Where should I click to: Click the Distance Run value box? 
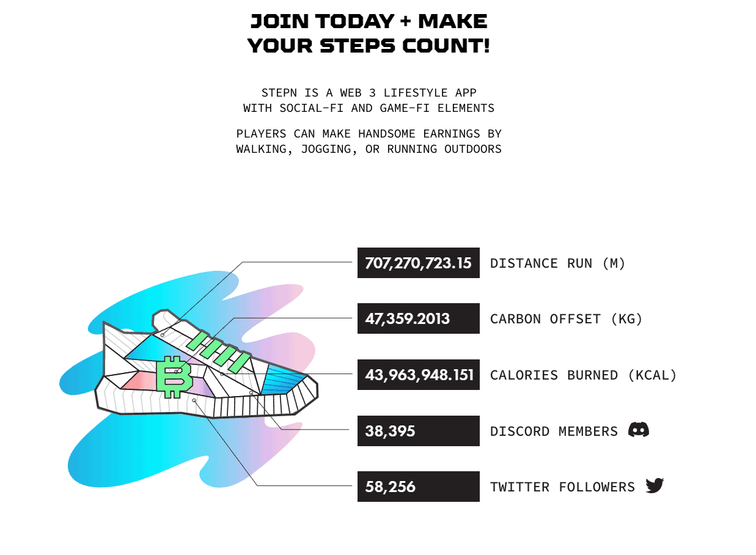pyautogui.click(x=418, y=263)
